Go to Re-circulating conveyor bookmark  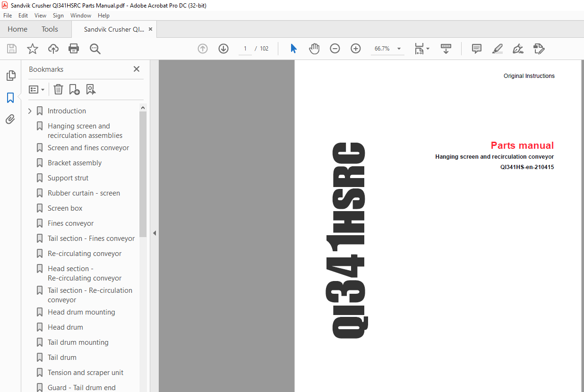point(85,254)
